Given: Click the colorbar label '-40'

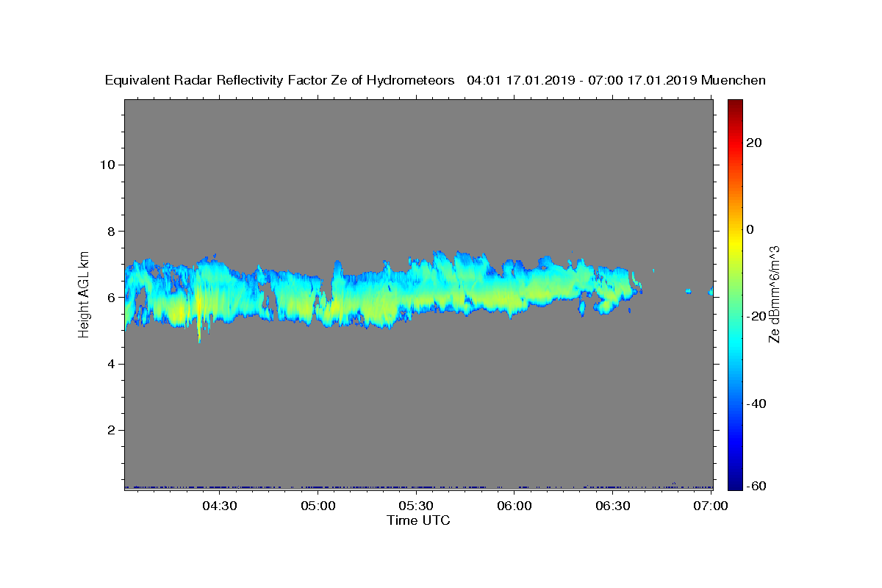Looking at the screenshot, I should [756, 403].
